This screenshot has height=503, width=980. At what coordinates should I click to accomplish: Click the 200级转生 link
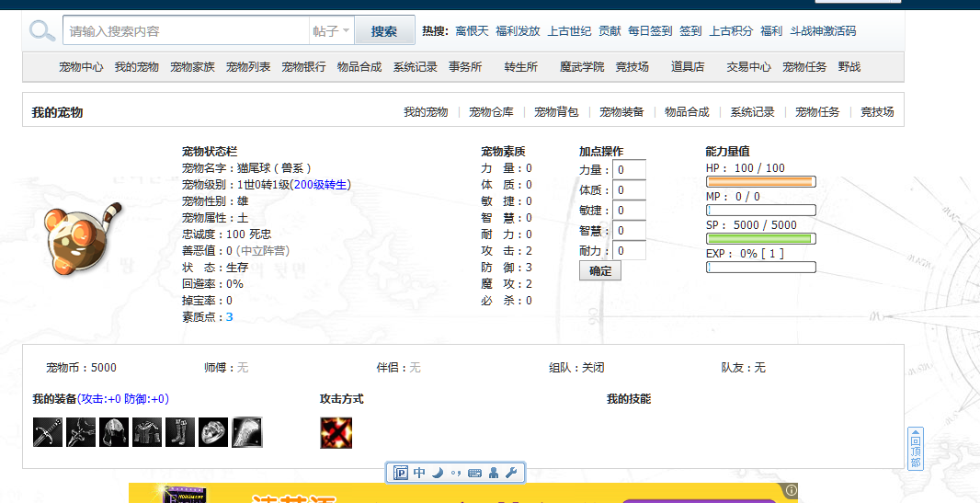coord(321,184)
